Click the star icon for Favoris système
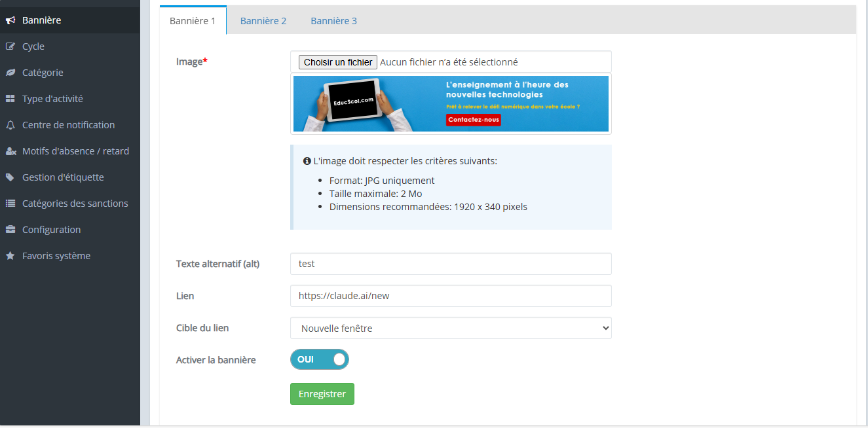The image size is (868, 428). pyautogui.click(x=10, y=256)
